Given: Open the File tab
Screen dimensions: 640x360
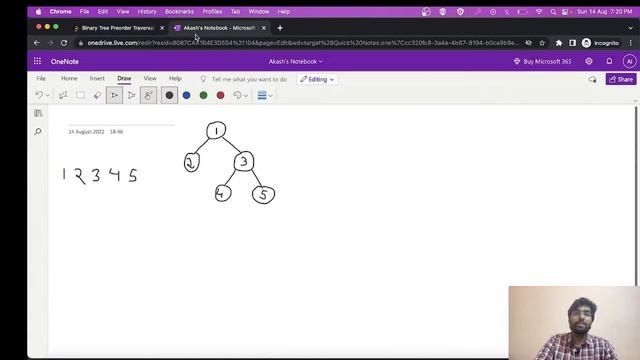Looking at the screenshot, I should 41,78.
